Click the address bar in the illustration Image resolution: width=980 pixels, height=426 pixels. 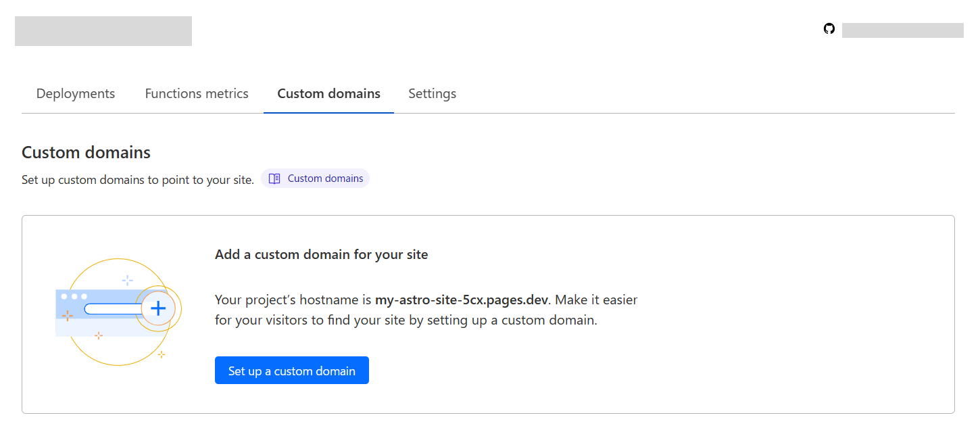coord(112,309)
